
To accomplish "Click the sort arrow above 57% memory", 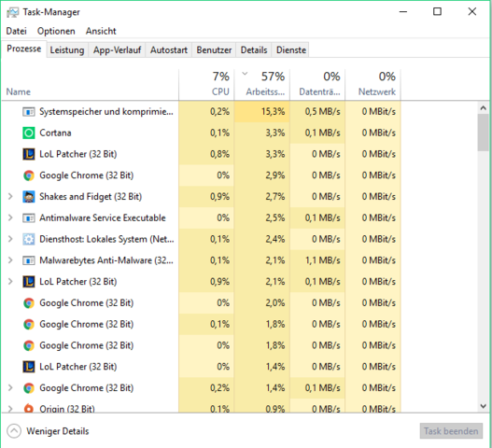I will (245, 74).
